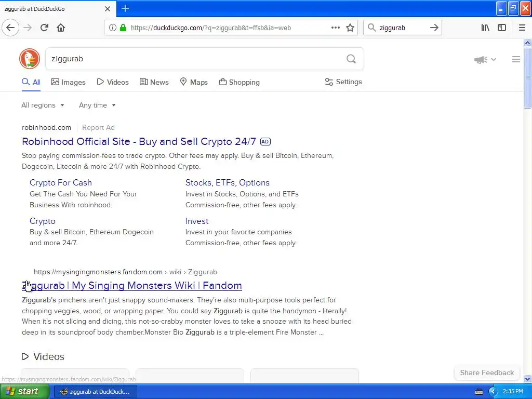Viewport: 532px width, 399px height.
Task: Click robinhood.com domain text
Action: [46, 128]
